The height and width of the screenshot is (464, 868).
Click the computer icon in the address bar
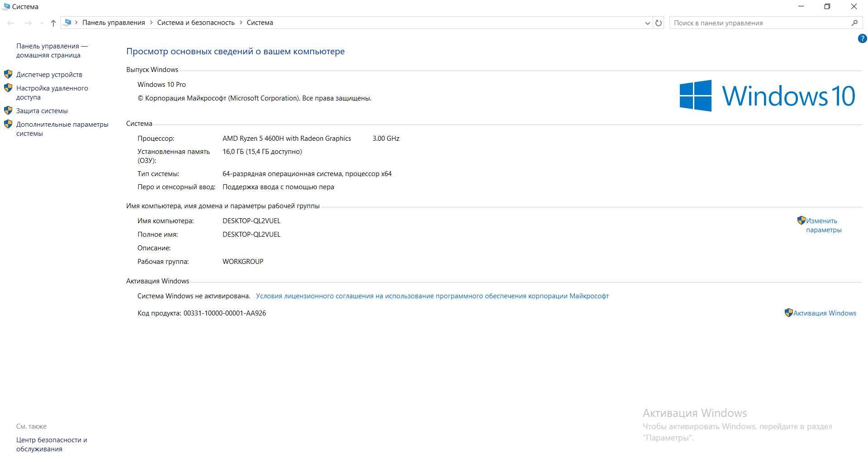click(68, 22)
